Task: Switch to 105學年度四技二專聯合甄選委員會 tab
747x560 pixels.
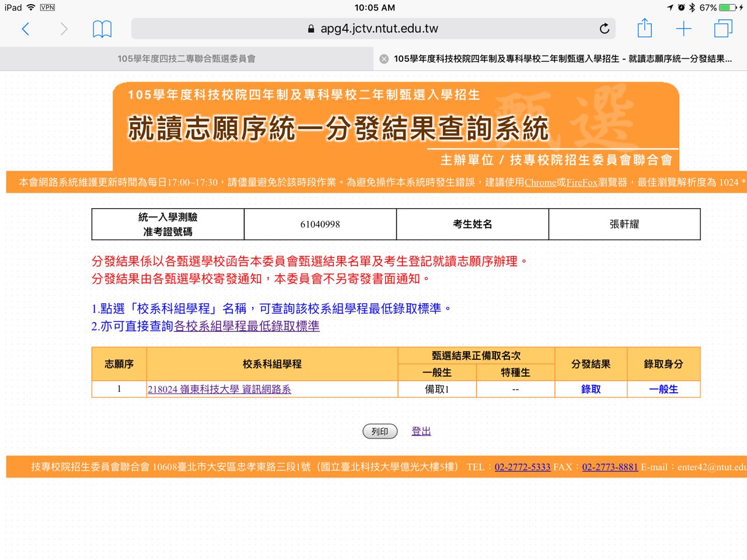Action: (x=186, y=59)
